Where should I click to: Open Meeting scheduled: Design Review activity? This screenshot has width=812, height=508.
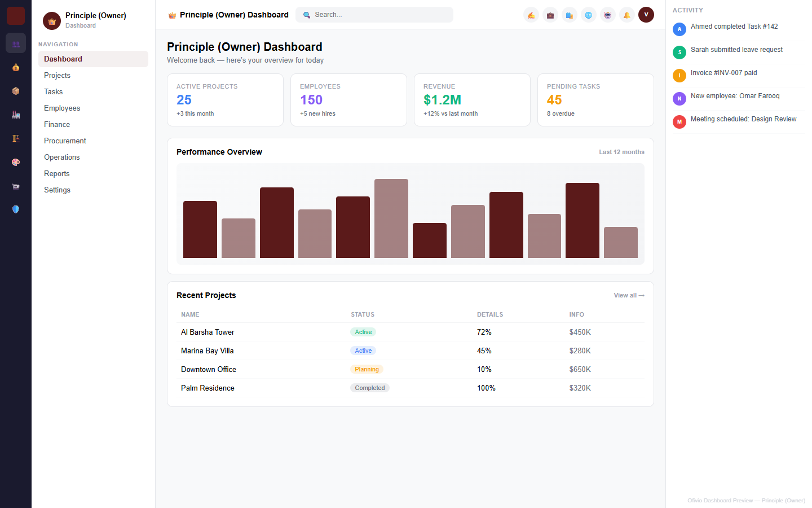738,121
